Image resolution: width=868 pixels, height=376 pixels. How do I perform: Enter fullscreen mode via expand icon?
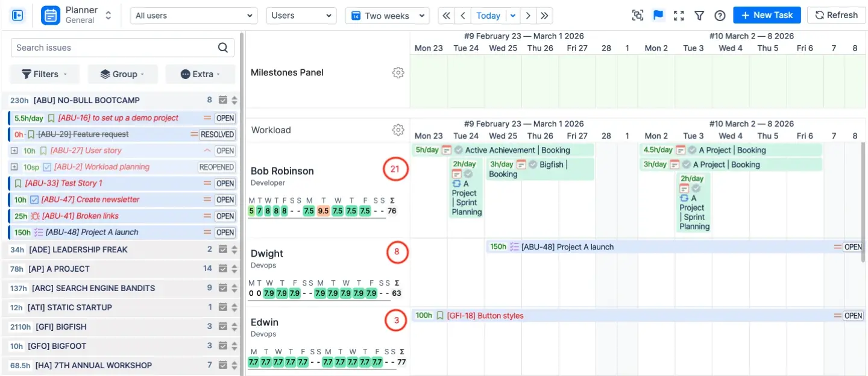click(x=679, y=16)
